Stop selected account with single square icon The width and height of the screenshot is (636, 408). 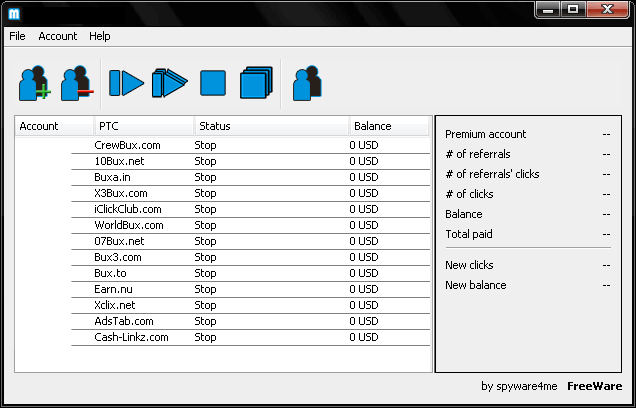coord(213,83)
